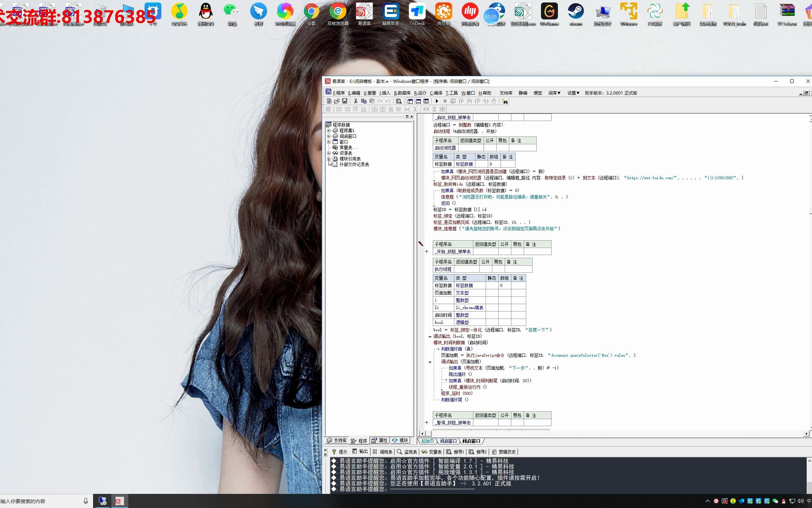Expand 间启窗口 tree node
812x508 pixels.
tap(329, 136)
